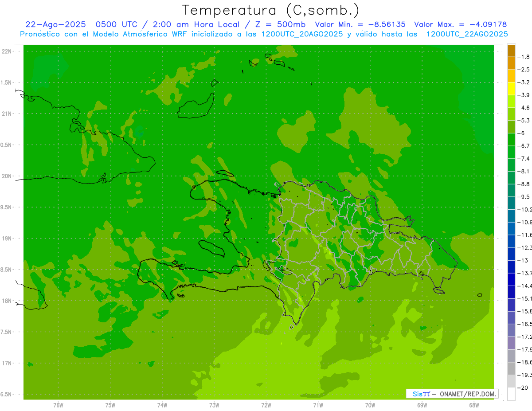Click the "18N" latitude axis label
532x411 pixels.
click(7, 301)
